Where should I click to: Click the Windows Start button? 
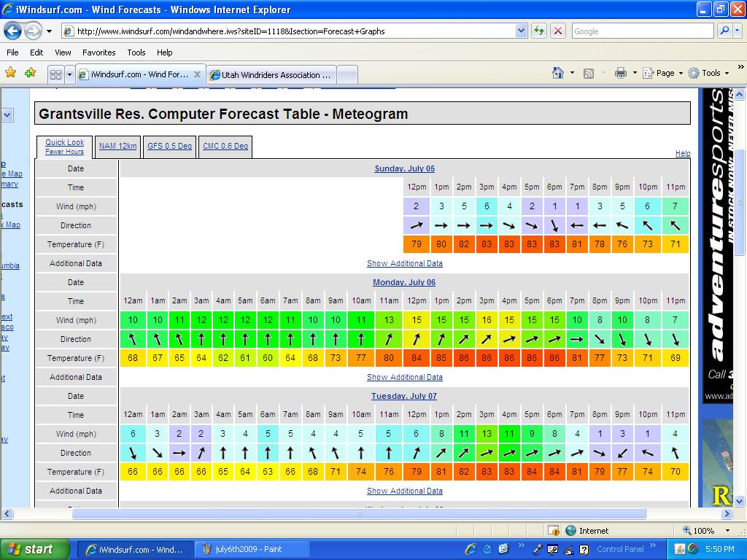point(34,549)
